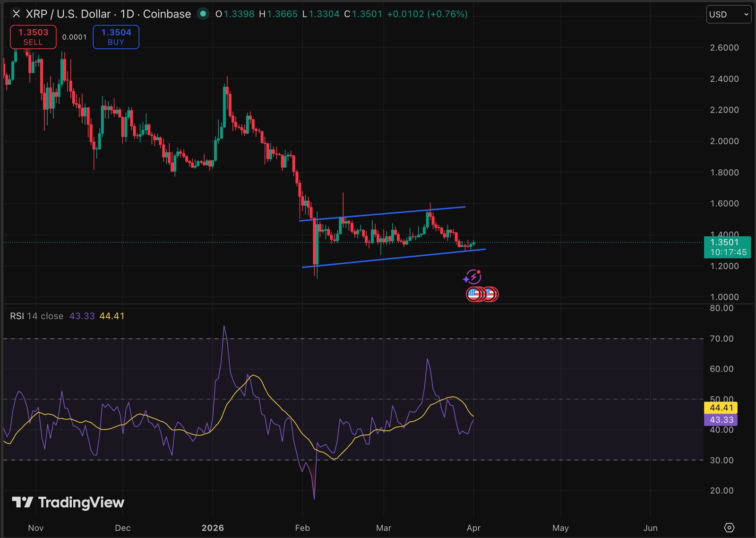Click the green market status dot
Viewport: 756px width, 538px height.
(x=203, y=14)
